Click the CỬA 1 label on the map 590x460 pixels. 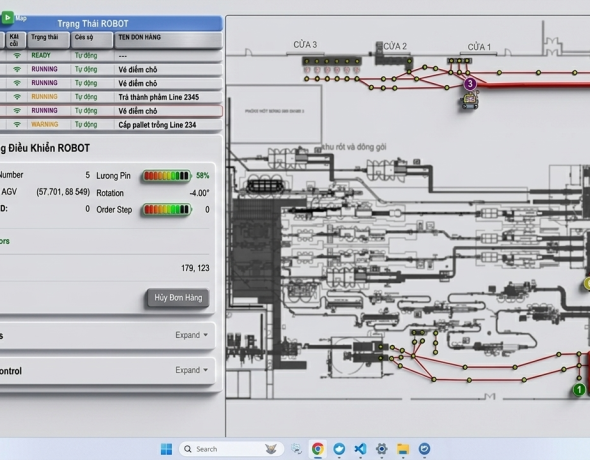[x=479, y=47]
